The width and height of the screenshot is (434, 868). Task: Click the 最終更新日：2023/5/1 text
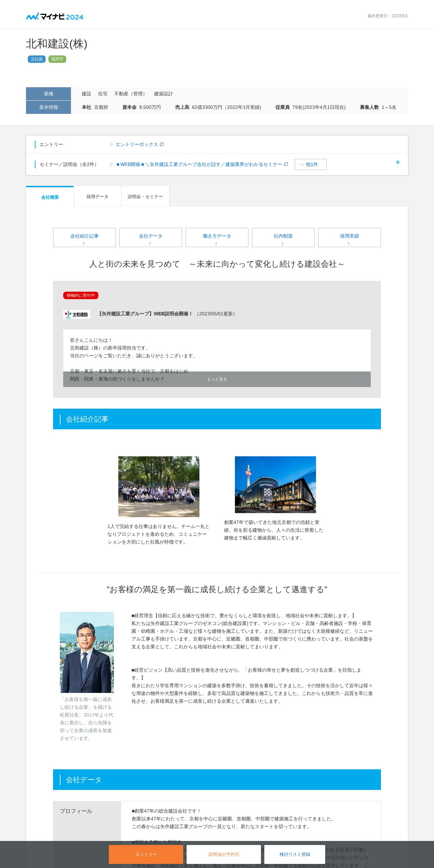pos(387,16)
